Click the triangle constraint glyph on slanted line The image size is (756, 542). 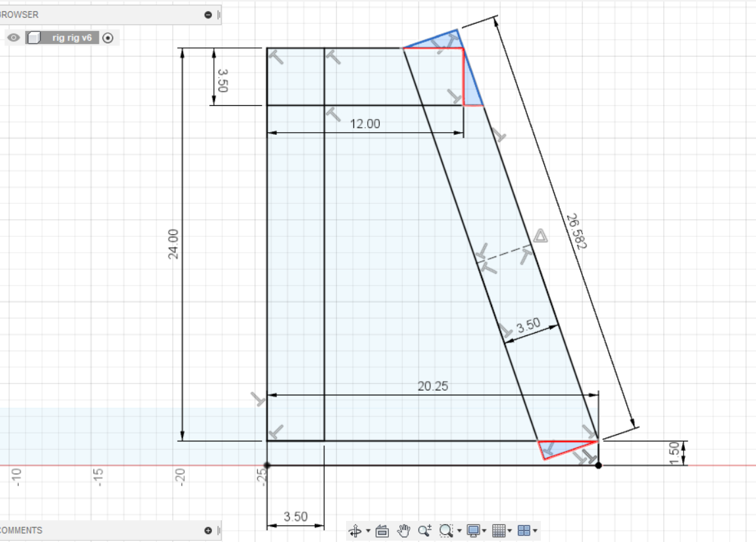pyautogui.click(x=540, y=235)
